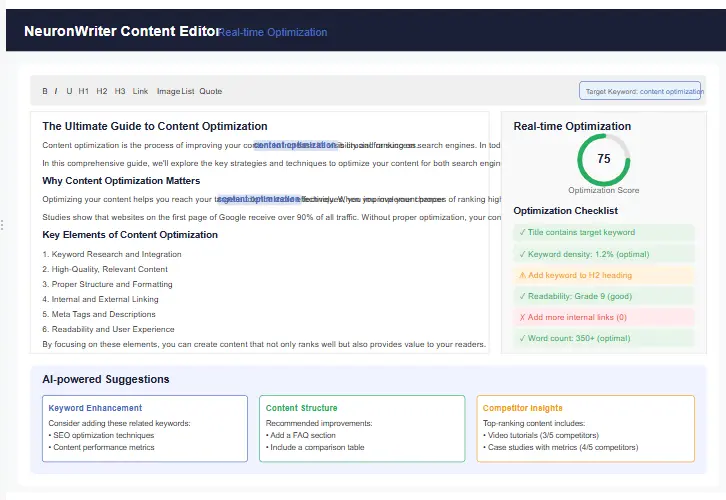
Task: Click list item '6. Readability and User Experience'
Action: pos(108,329)
